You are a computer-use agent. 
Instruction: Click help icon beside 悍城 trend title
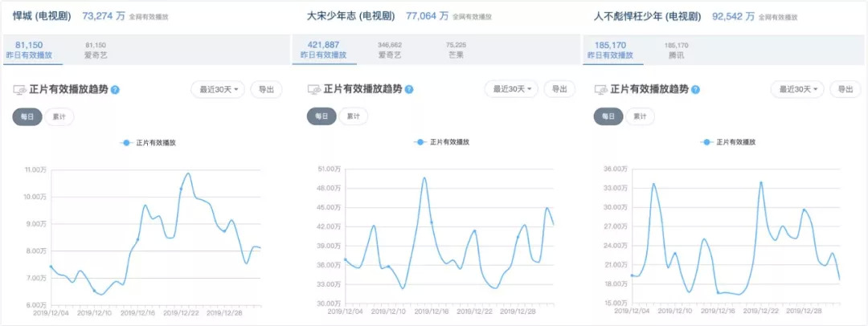(115, 90)
